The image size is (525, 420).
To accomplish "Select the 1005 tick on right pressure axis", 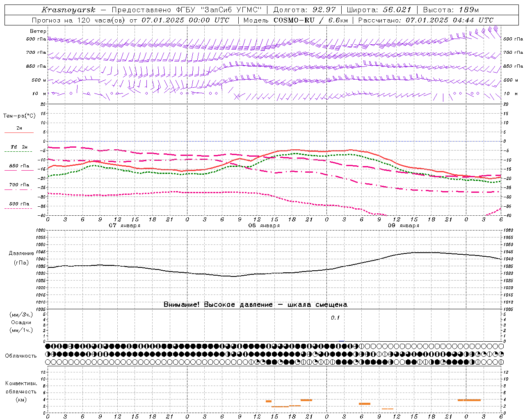I will pyautogui.click(x=508, y=309).
